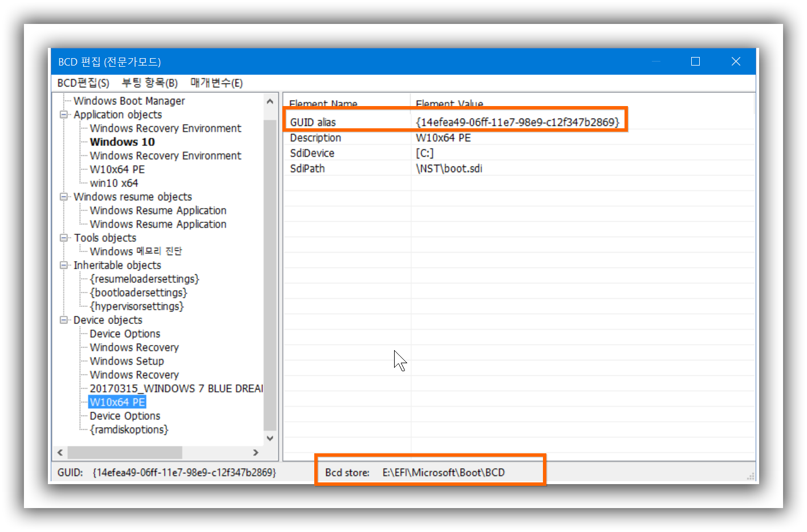Image resolution: width=807 pixels, height=532 pixels.
Task: Select {ramdiskoptions} item
Action: click(129, 429)
